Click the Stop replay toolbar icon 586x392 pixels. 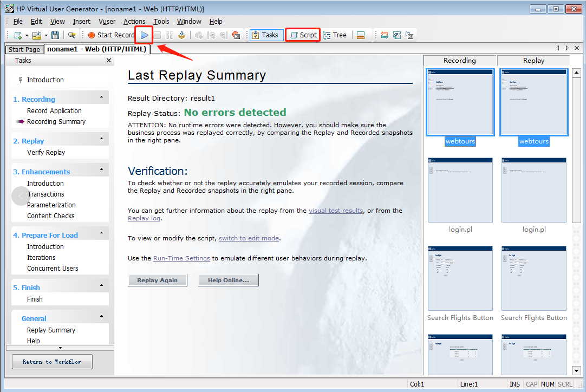(x=158, y=35)
